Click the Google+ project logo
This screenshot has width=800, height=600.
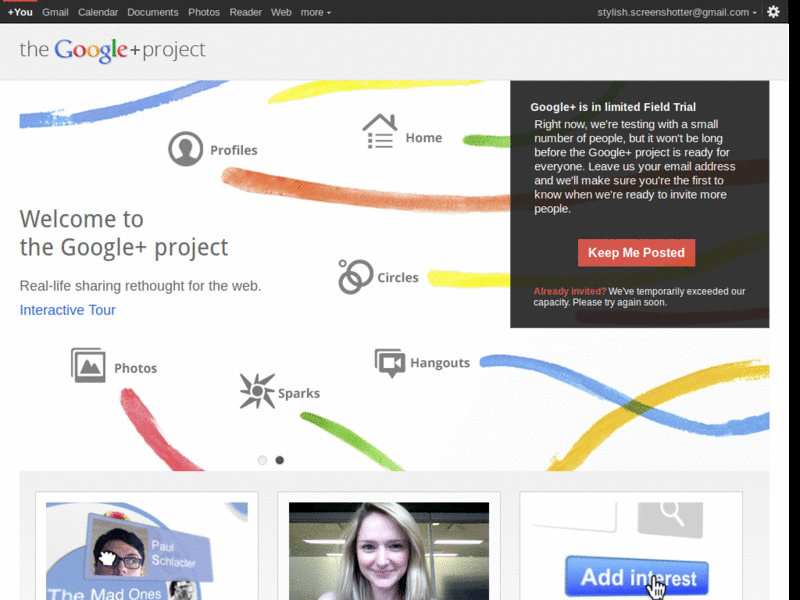click(112, 50)
